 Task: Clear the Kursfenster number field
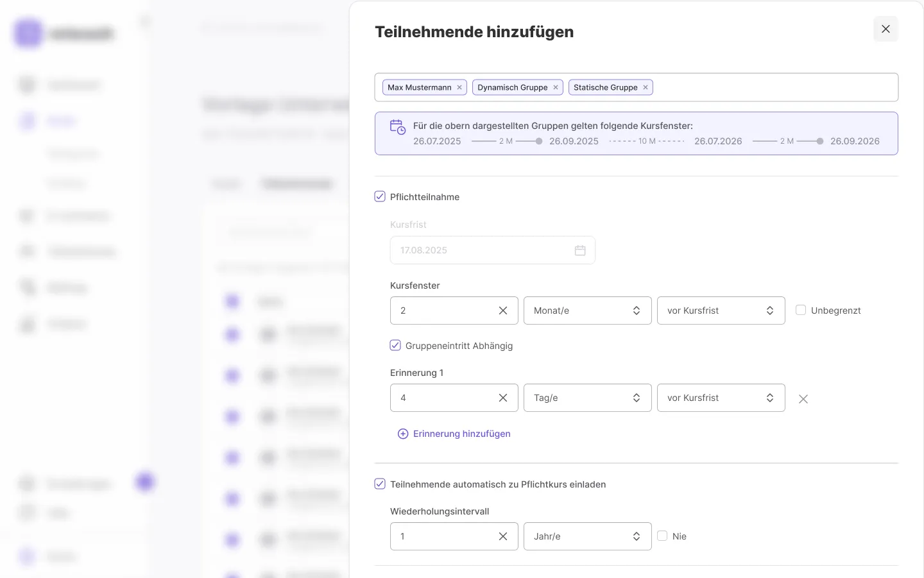click(x=503, y=310)
